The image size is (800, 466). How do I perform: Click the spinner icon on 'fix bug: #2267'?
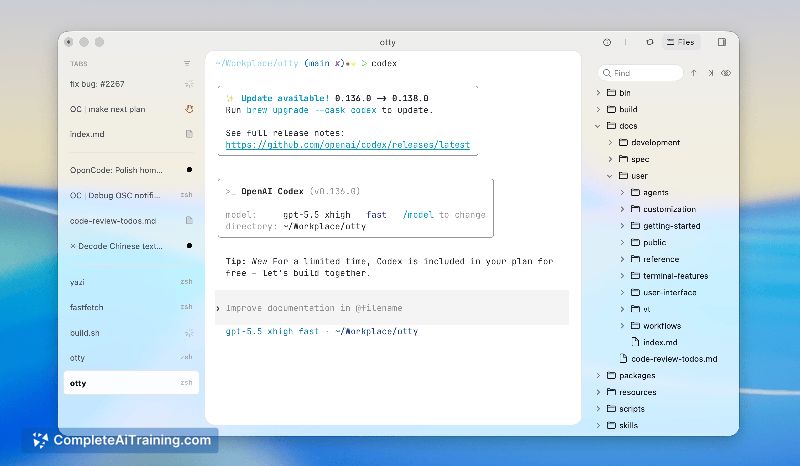[x=189, y=84]
